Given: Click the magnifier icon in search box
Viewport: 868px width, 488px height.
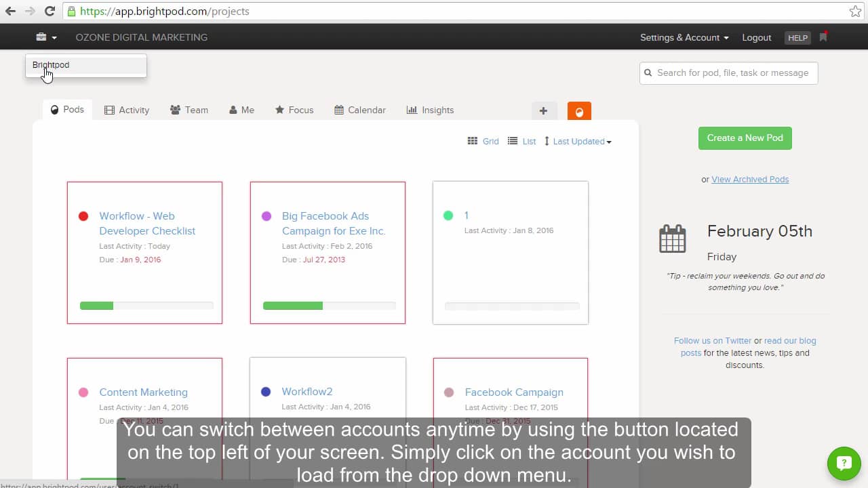Looking at the screenshot, I should (x=648, y=73).
